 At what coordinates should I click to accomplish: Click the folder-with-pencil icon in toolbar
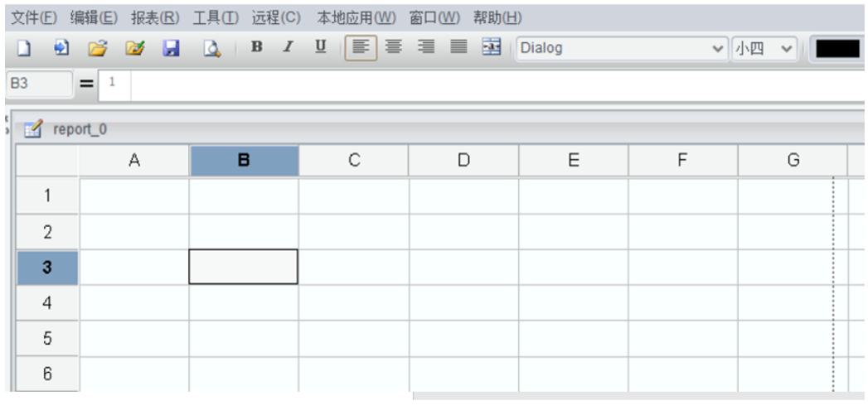pos(134,49)
